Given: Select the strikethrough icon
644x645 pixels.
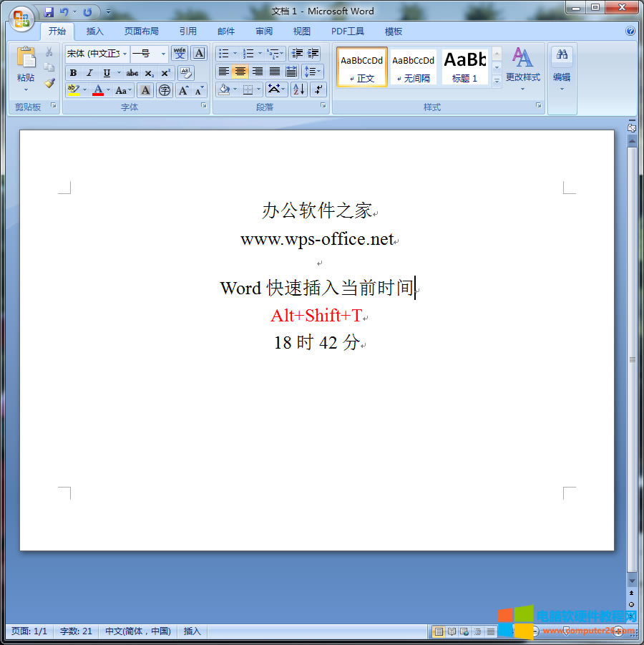Looking at the screenshot, I should [132, 72].
